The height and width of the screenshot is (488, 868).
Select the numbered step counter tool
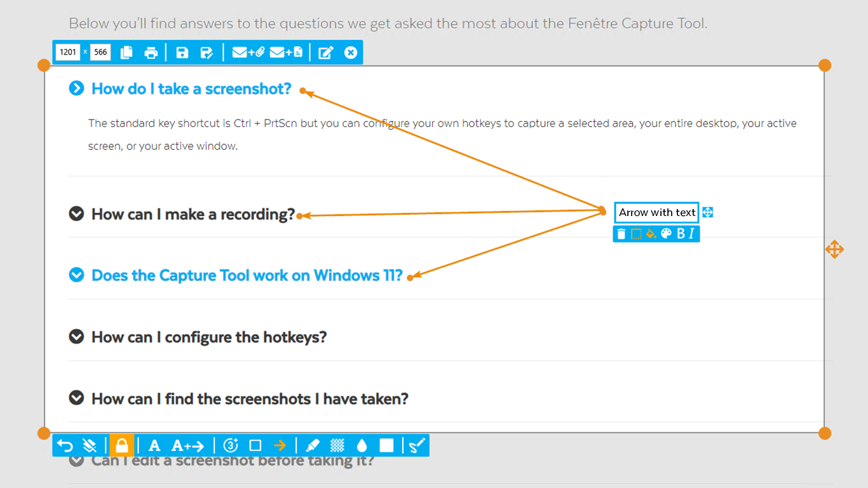(x=231, y=445)
